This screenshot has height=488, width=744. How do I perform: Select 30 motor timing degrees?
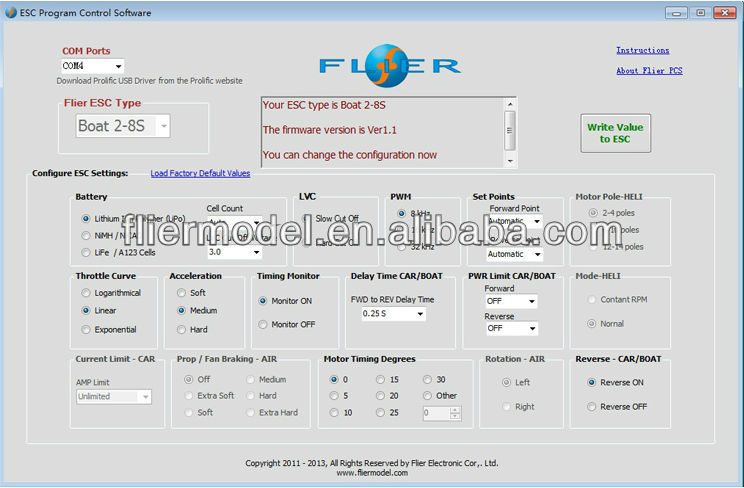[x=428, y=380]
